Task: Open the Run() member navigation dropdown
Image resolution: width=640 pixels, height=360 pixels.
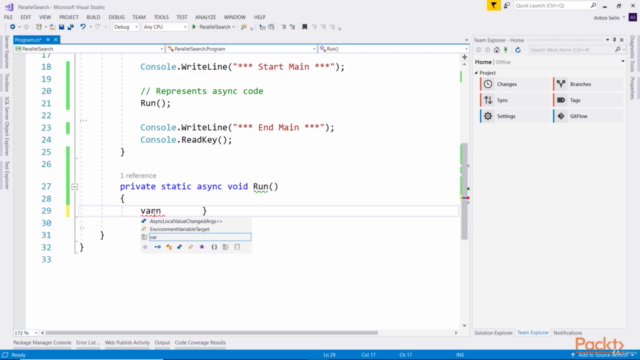Action: pos(393,49)
